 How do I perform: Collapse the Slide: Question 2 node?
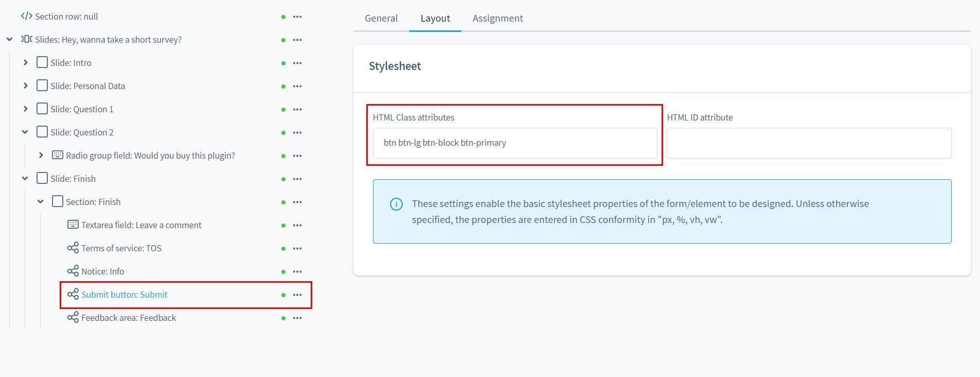(25, 132)
